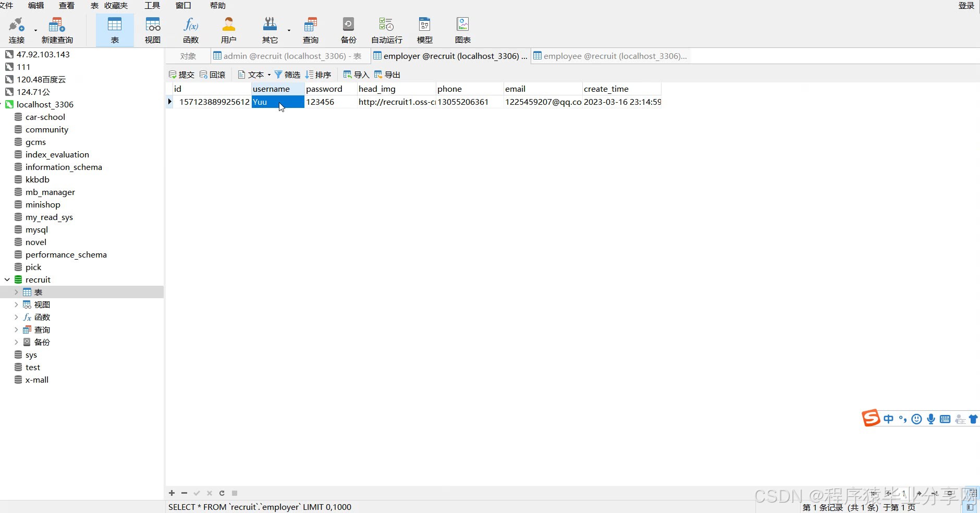980x513 pixels.
Task: Delete record with minus icon
Action: (184, 493)
